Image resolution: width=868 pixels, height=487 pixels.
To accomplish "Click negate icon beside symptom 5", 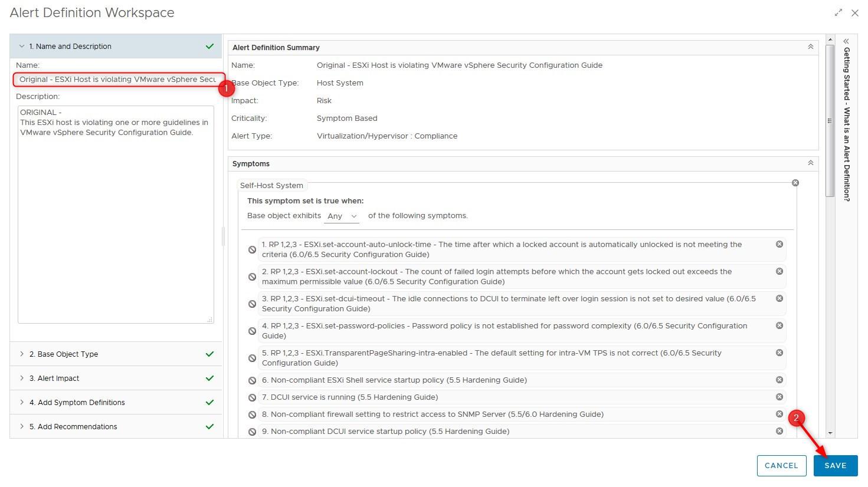I will (x=252, y=358).
